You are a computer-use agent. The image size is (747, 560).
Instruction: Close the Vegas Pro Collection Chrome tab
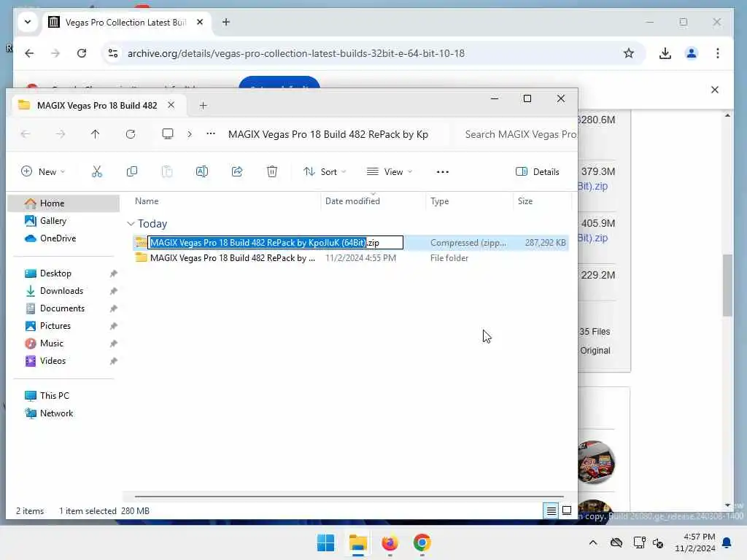point(200,22)
